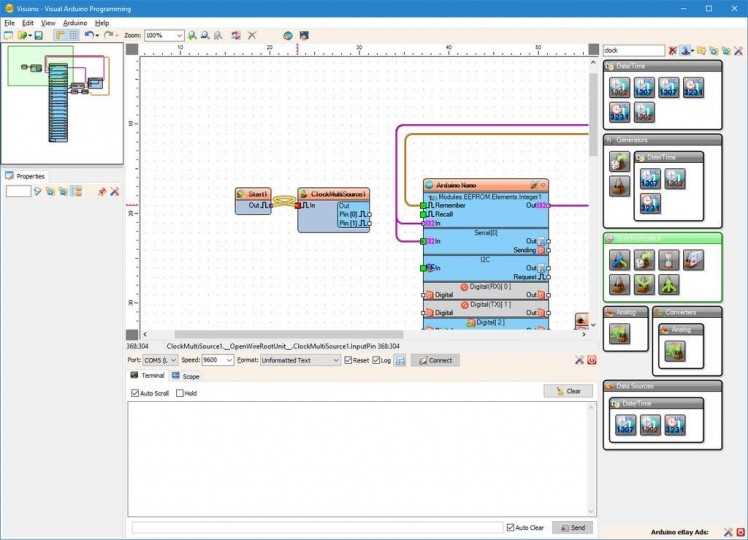Click the delete X icon in main toolbar
This screenshot has width=748, height=540.
coord(252,35)
